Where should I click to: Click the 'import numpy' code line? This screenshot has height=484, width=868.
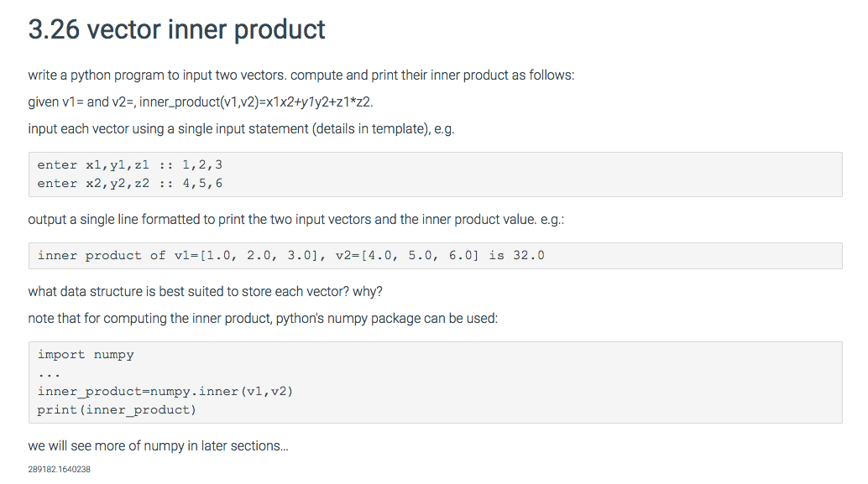[86, 355]
